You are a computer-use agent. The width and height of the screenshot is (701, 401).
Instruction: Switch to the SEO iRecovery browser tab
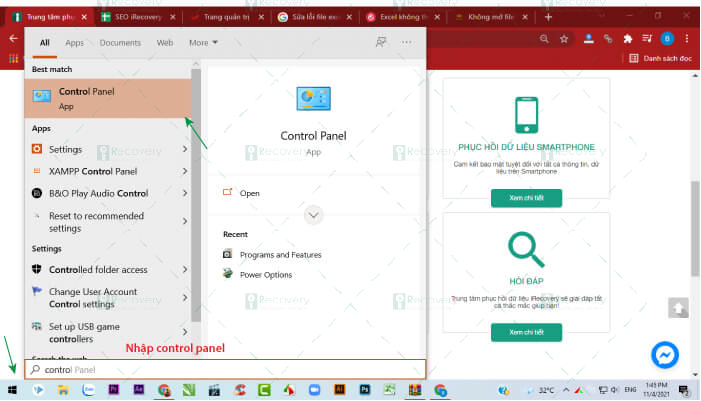(137, 17)
